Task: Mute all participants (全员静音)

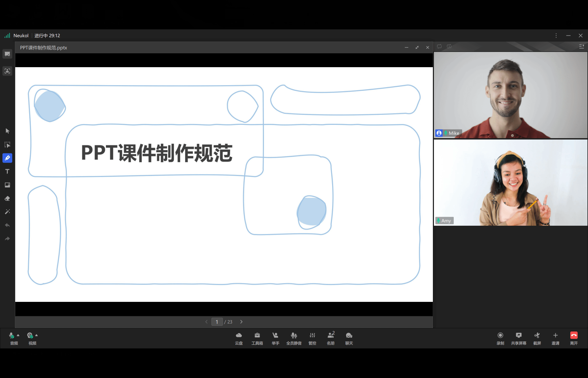Action: (x=294, y=339)
